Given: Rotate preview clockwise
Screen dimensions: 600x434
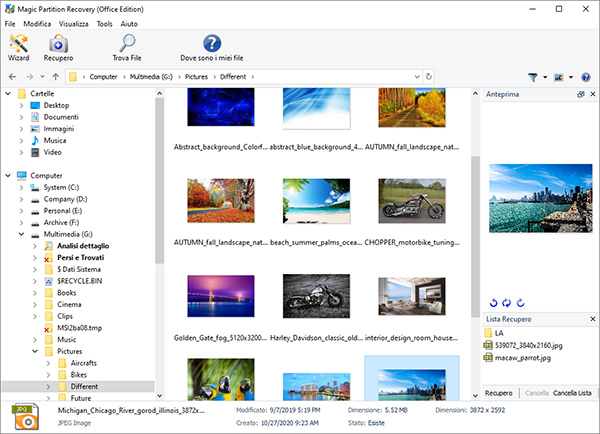Looking at the screenshot, I should (x=520, y=303).
